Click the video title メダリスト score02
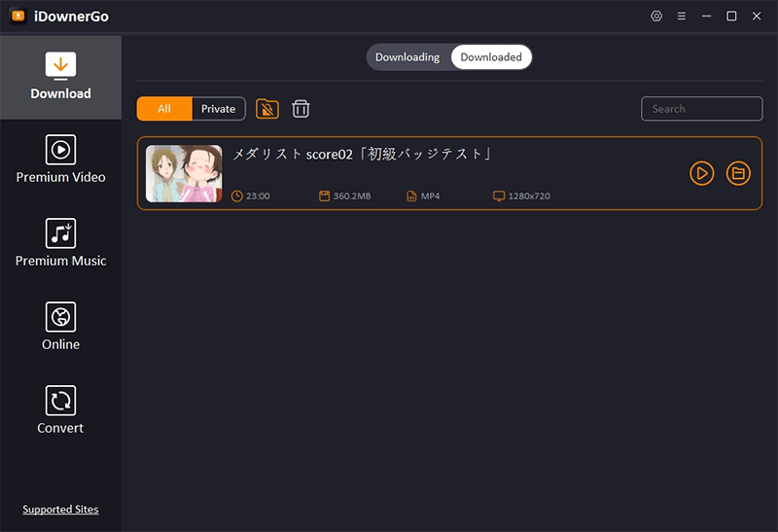The image size is (778, 532). click(x=362, y=154)
